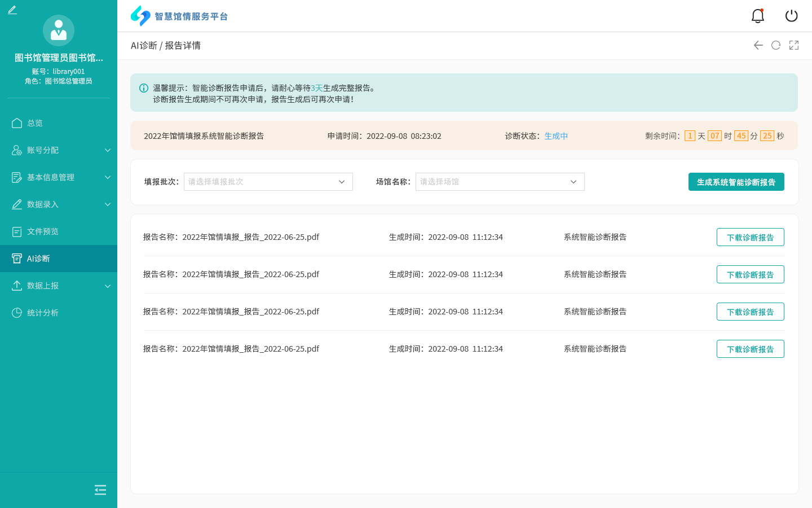Click the power logout icon
This screenshot has height=508, width=812.
click(x=791, y=16)
